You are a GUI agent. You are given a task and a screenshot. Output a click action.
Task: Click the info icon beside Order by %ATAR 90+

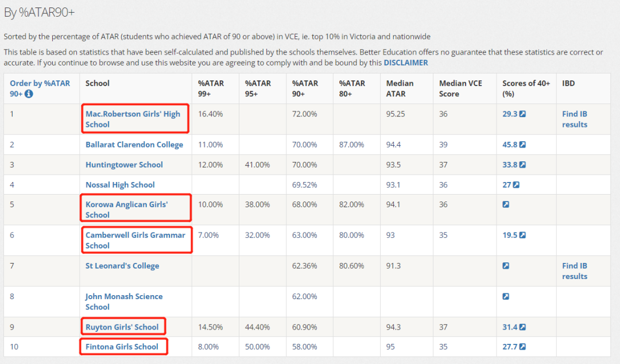[29, 94]
